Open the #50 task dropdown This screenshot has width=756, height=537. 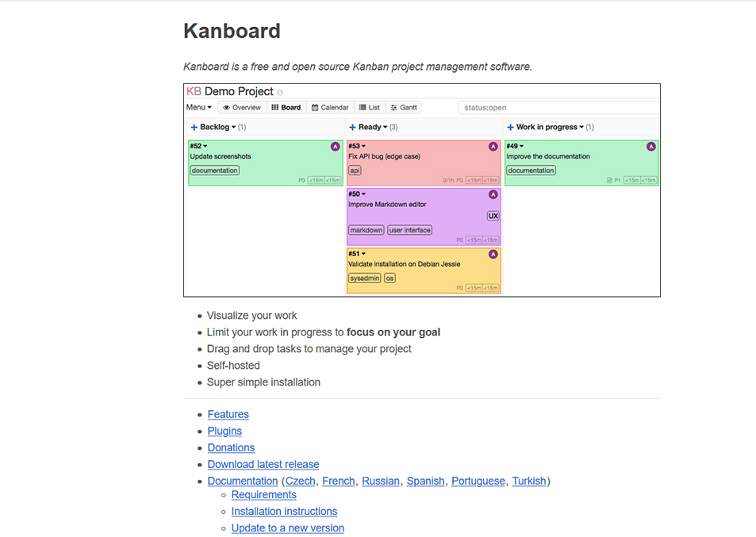pyautogui.click(x=357, y=194)
